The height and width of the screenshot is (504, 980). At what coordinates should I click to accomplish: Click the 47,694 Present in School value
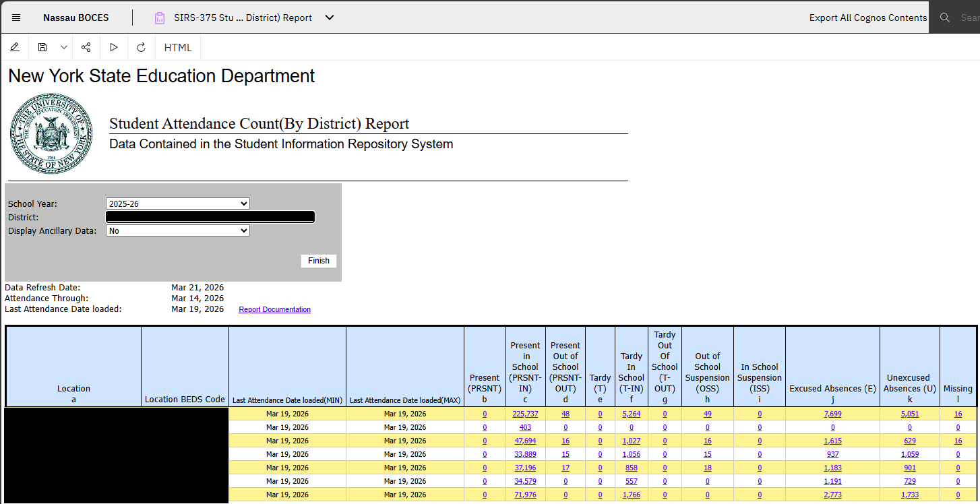tap(526, 441)
